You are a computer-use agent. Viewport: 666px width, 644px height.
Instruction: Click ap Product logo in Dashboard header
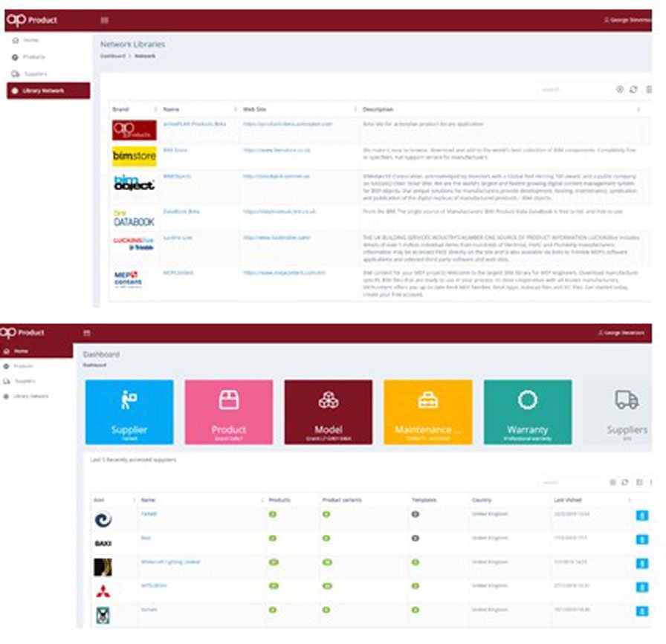pyautogui.click(x=22, y=332)
